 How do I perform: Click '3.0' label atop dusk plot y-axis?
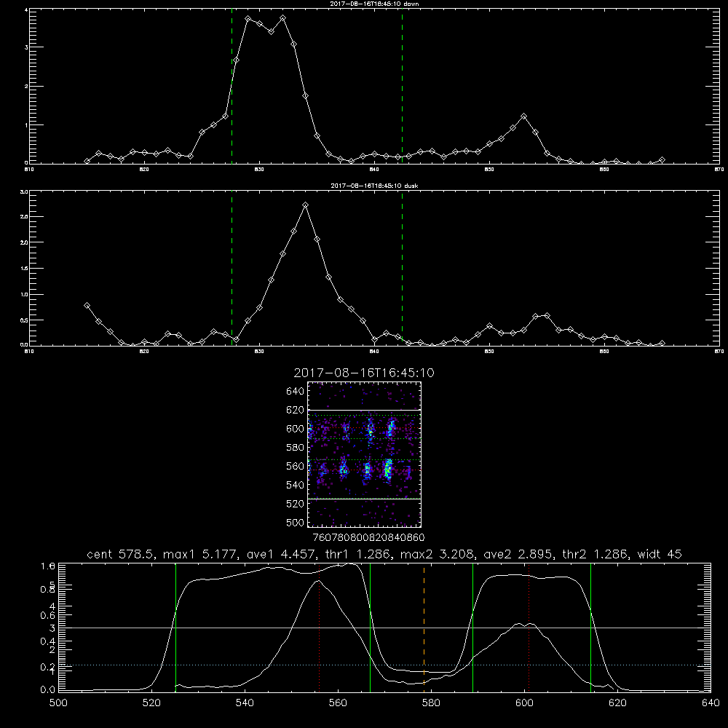click(x=24, y=191)
